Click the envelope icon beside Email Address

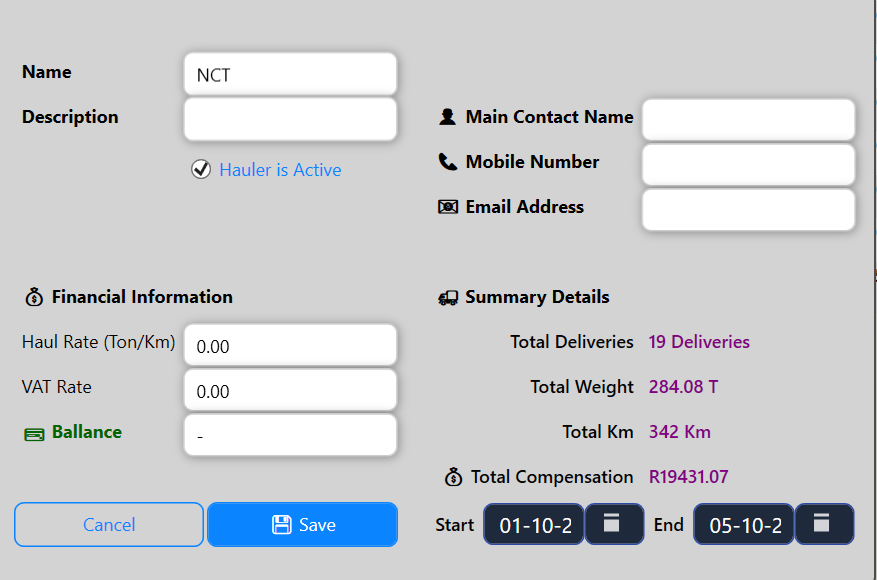click(447, 207)
